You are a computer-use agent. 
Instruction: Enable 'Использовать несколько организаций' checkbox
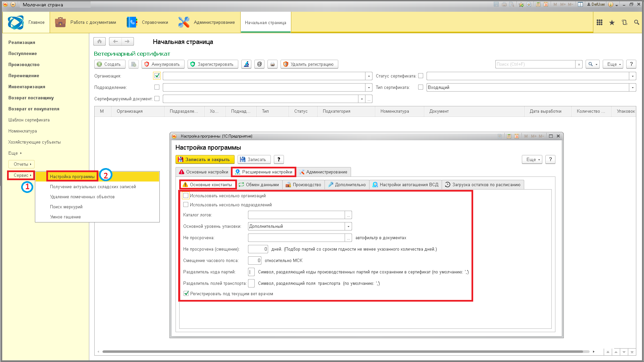point(186,196)
